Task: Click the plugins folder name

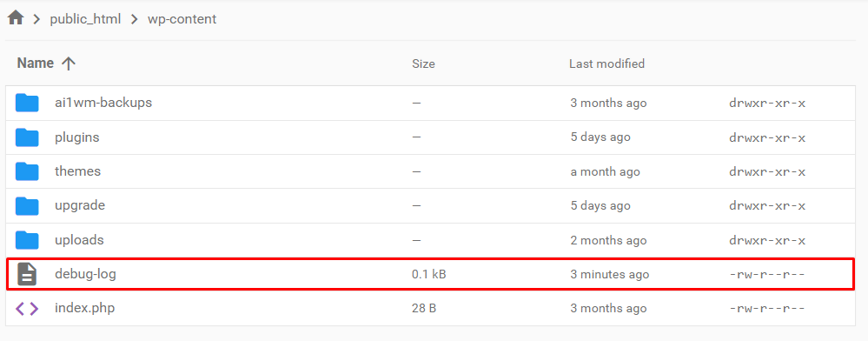Action: click(77, 137)
